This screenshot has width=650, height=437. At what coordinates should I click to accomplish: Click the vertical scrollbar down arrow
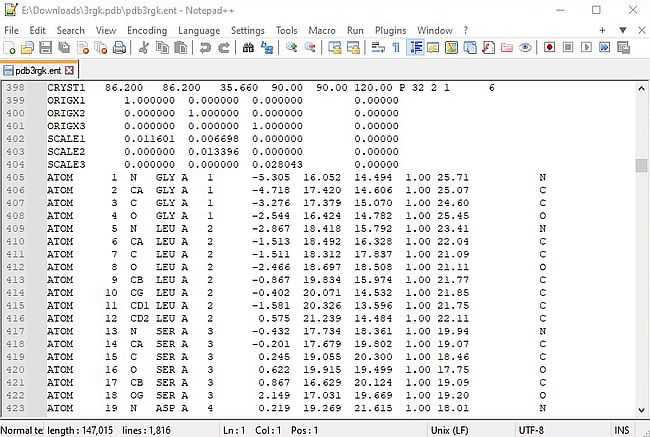(x=641, y=410)
